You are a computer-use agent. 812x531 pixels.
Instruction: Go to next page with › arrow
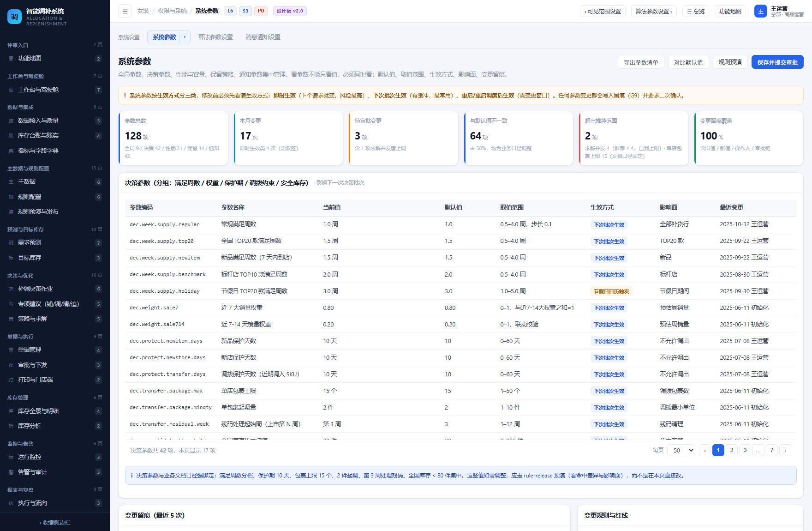tap(785, 450)
